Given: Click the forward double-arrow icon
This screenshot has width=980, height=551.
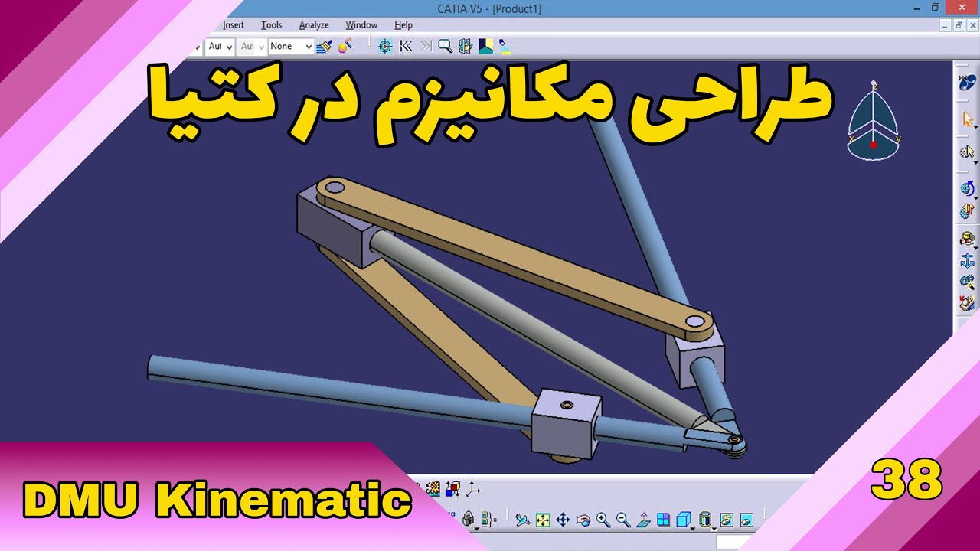Looking at the screenshot, I should pyautogui.click(x=426, y=47).
